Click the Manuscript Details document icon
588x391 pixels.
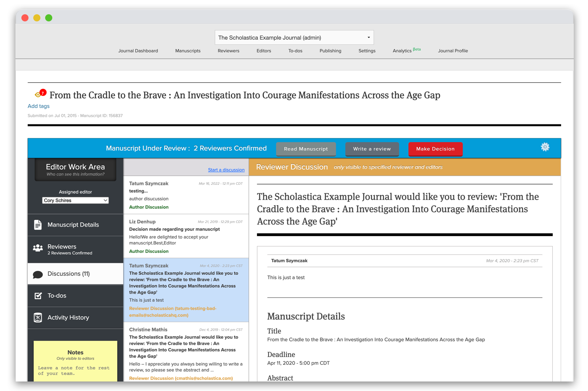tap(38, 225)
